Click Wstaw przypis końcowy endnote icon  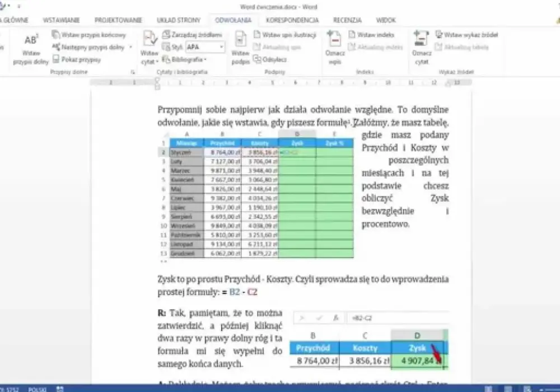[55, 35]
